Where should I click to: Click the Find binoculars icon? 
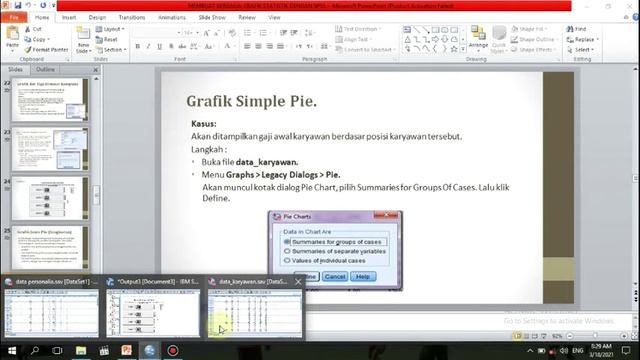(x=570, y=29)
